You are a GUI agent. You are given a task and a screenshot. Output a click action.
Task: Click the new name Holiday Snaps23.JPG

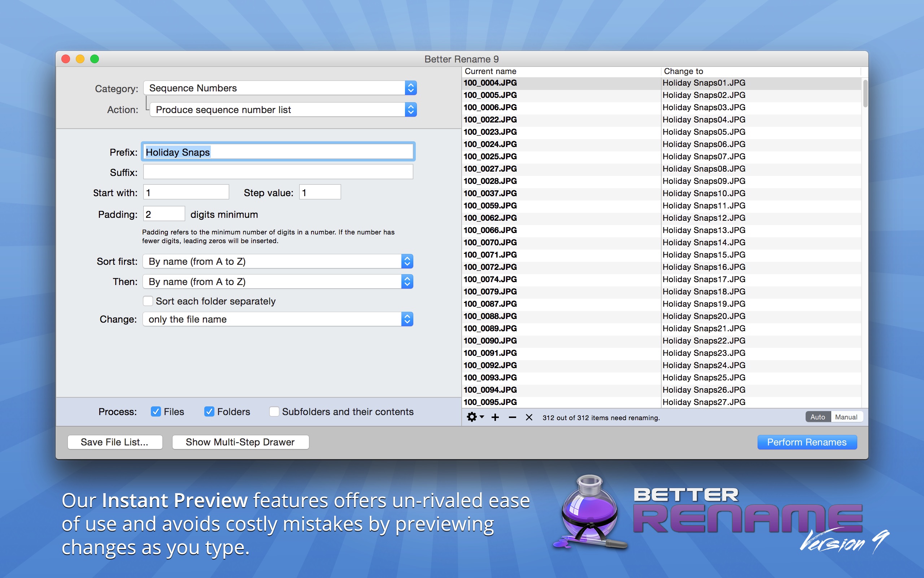(x=704, y=353)
